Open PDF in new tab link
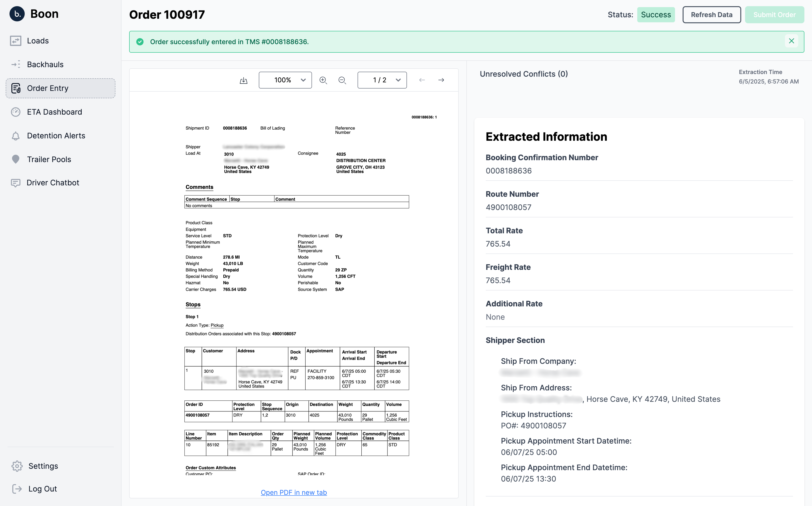Screen dimensions: 812x506 point(293,492)
